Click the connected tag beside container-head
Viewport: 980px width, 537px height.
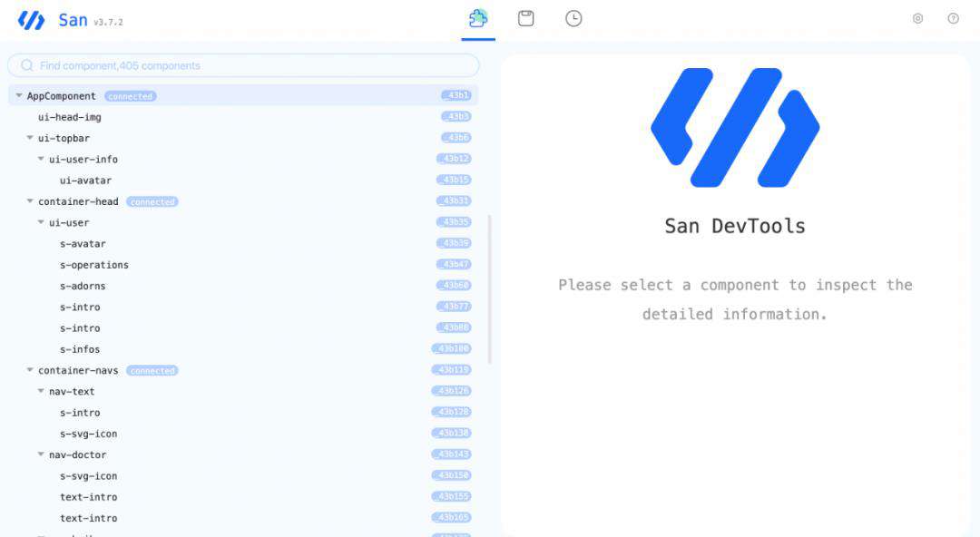coord(152,202)
